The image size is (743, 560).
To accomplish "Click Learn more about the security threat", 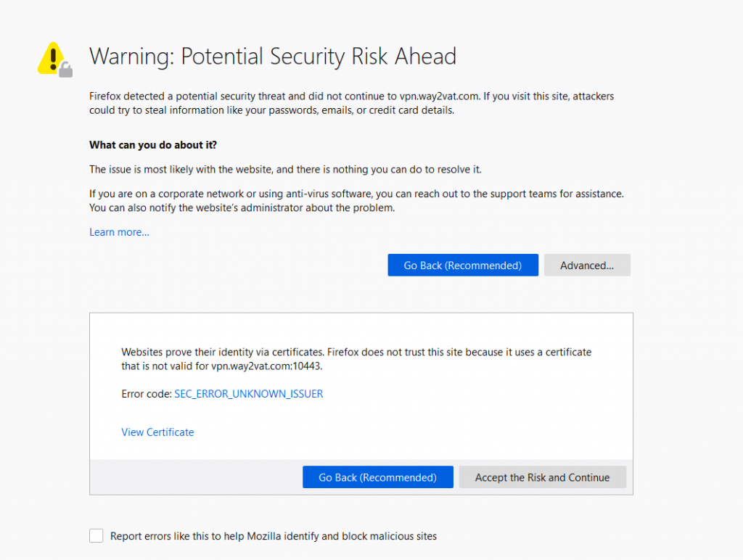I will [x=118, y=232].
